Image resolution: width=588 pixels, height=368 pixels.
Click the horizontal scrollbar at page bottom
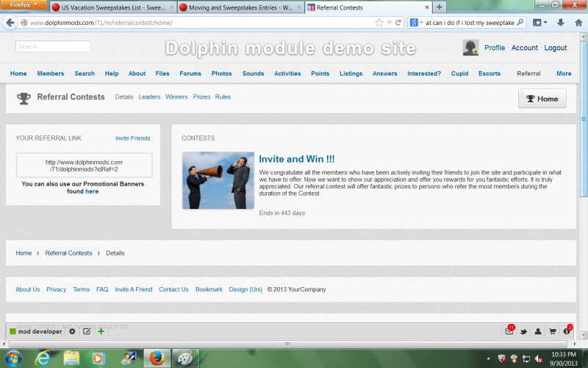[287, 344]
